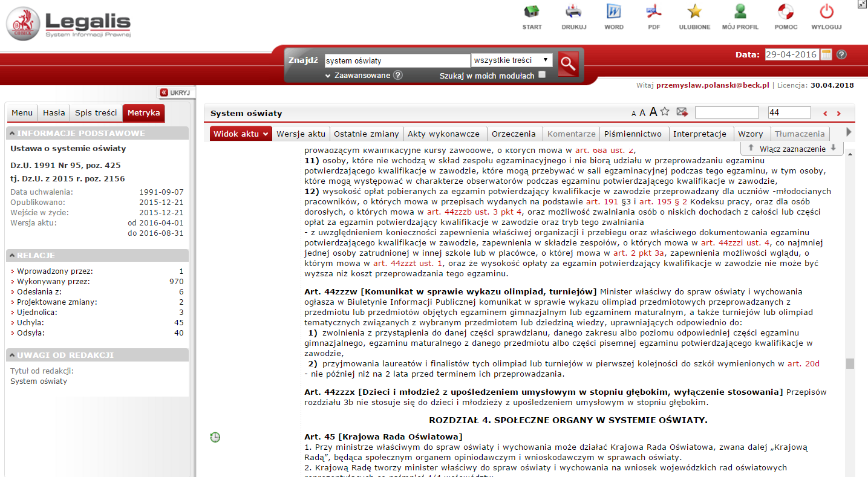868x477 pixels.
Task: Open ULUBIONE favorites star icon
Action: pyautogui.click(x=694, y=12)
